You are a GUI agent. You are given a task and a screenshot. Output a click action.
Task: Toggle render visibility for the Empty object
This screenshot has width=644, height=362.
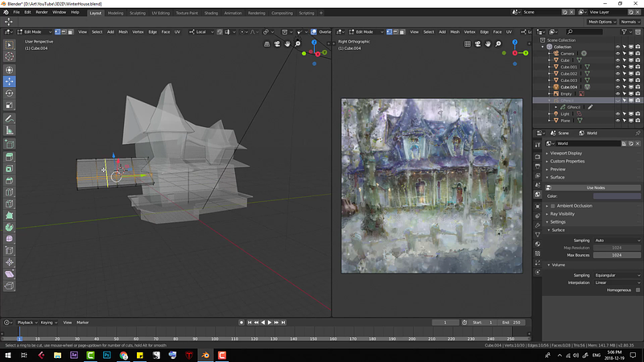coord(638,93)
